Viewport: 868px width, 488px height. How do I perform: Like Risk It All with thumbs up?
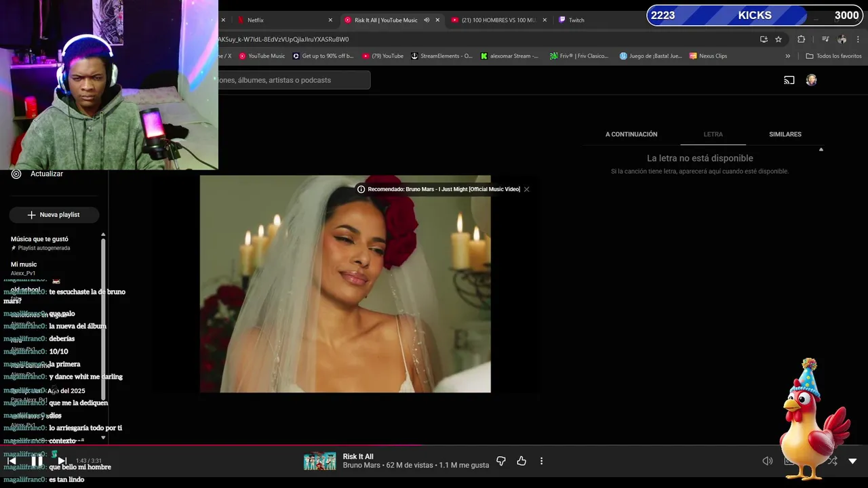click(521, 461)
